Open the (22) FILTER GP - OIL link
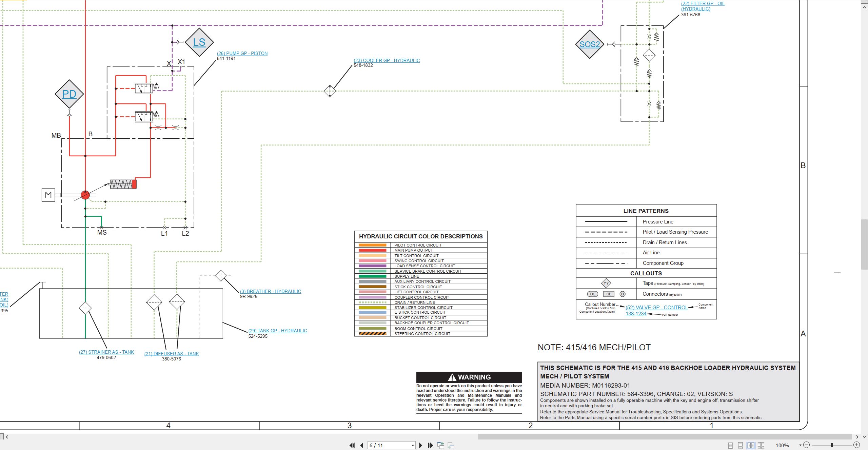Viewport: 868px width, 450px height. [x=703, y=6]
